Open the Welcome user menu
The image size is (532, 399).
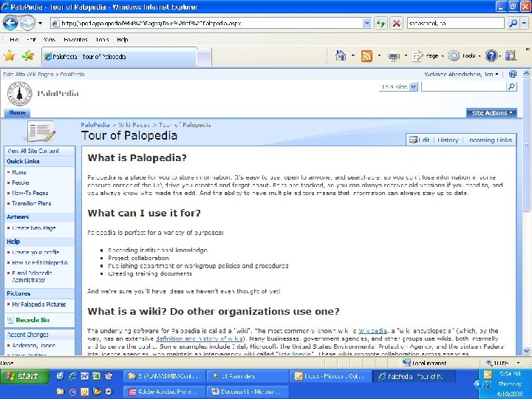pos(461,74)
